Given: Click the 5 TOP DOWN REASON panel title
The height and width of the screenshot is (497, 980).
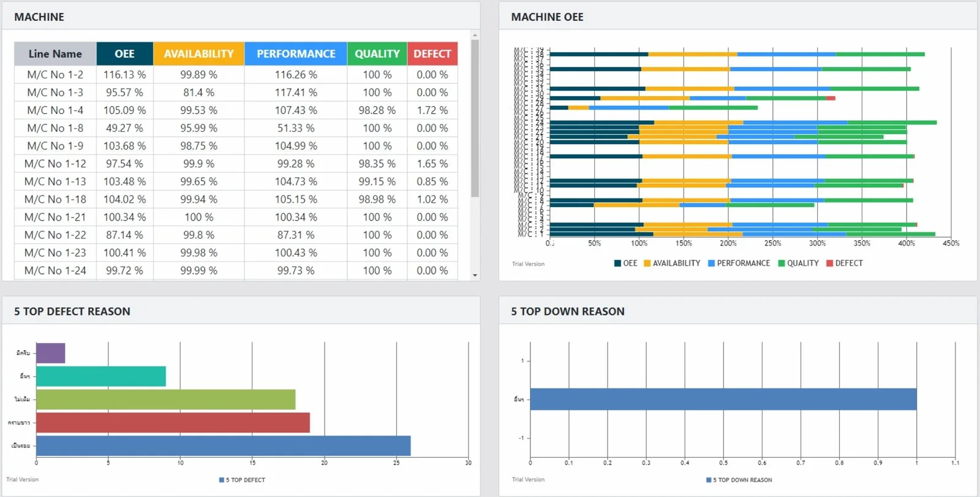Looking at the screenshot, I should tap(568, 311).
